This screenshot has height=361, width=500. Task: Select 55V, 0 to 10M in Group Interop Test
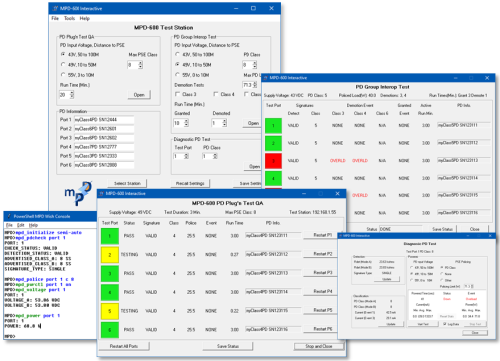[x=177, y=75]
